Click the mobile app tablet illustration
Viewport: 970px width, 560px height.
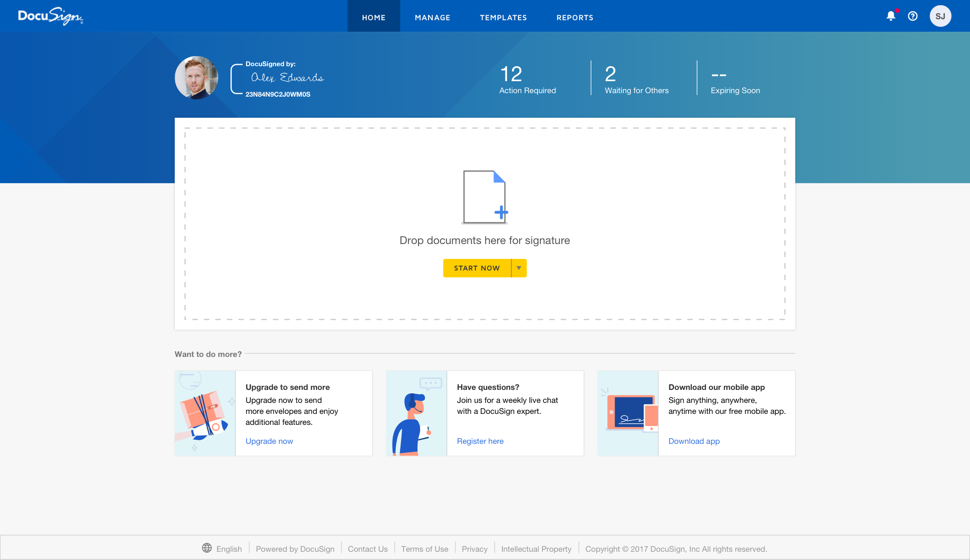click(x=628, y=413)
